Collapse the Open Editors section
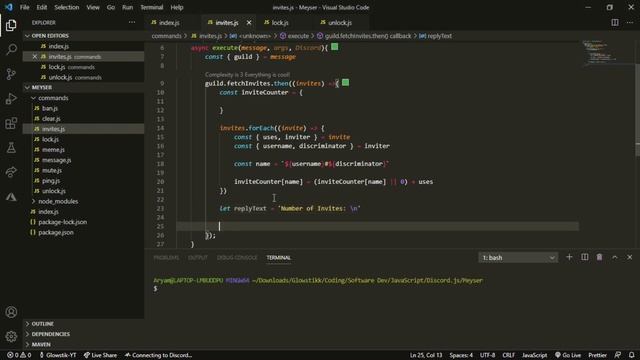The height and width of the screenshot is (360, 640). coord(83,36)
